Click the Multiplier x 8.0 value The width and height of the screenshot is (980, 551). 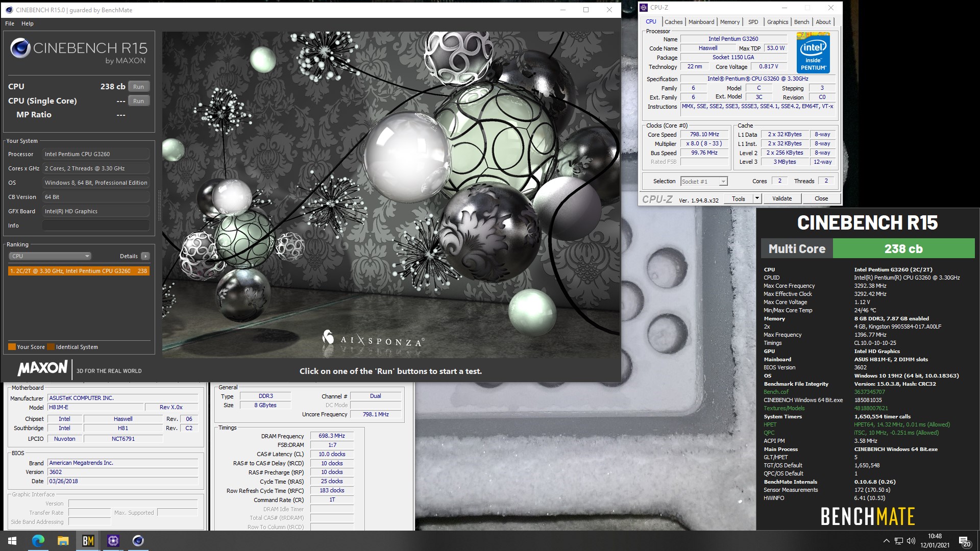[x=704, y=144]
